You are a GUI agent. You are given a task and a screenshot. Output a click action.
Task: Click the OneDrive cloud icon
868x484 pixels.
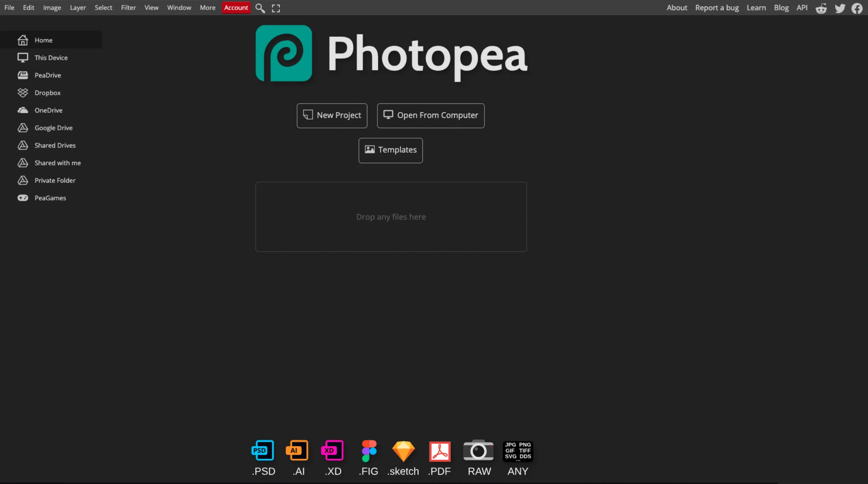(x=23, y=110)
